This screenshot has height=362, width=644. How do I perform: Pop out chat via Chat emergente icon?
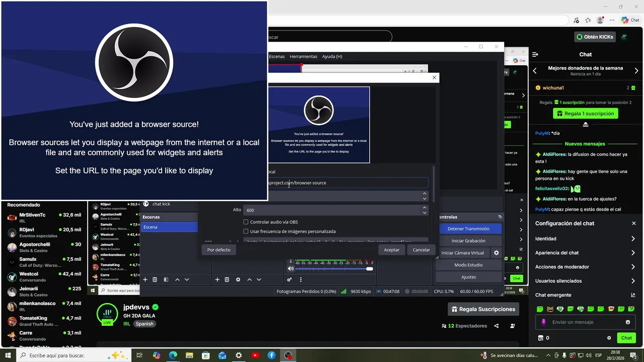(x=633, y=295)
